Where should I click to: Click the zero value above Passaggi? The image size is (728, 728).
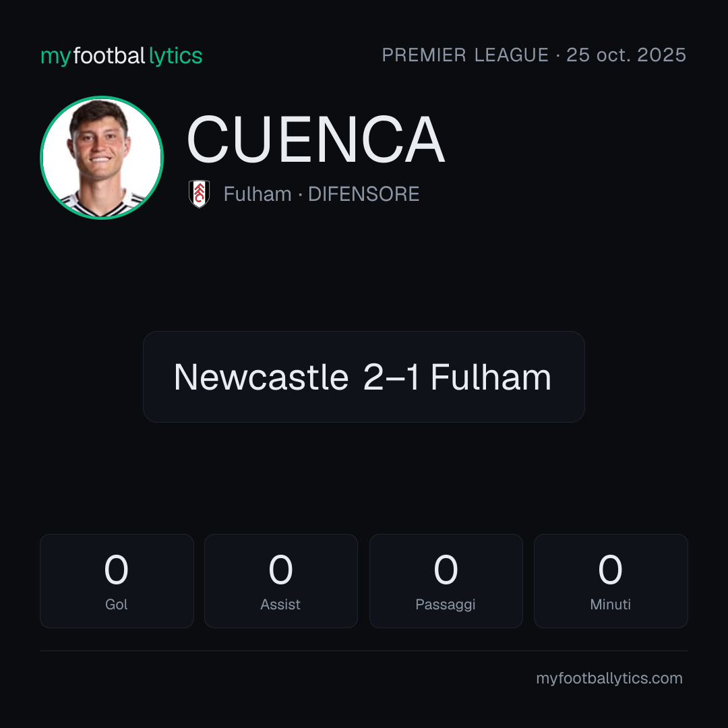[446, 569]
